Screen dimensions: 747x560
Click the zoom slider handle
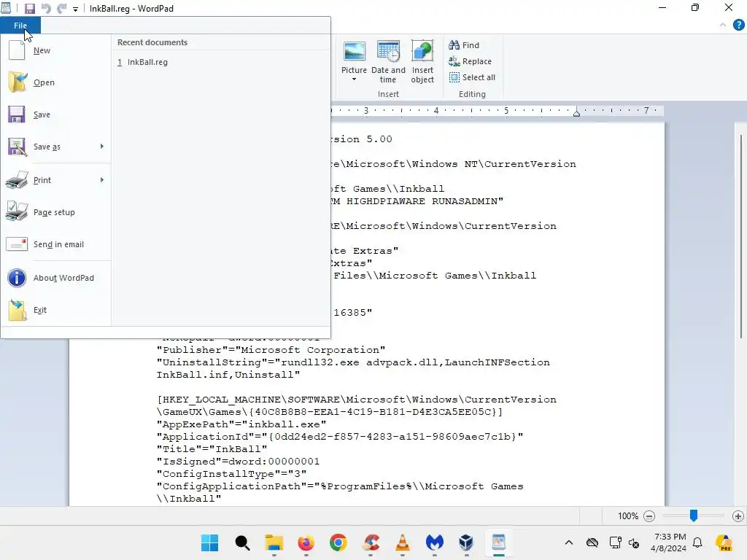[694, 516]
